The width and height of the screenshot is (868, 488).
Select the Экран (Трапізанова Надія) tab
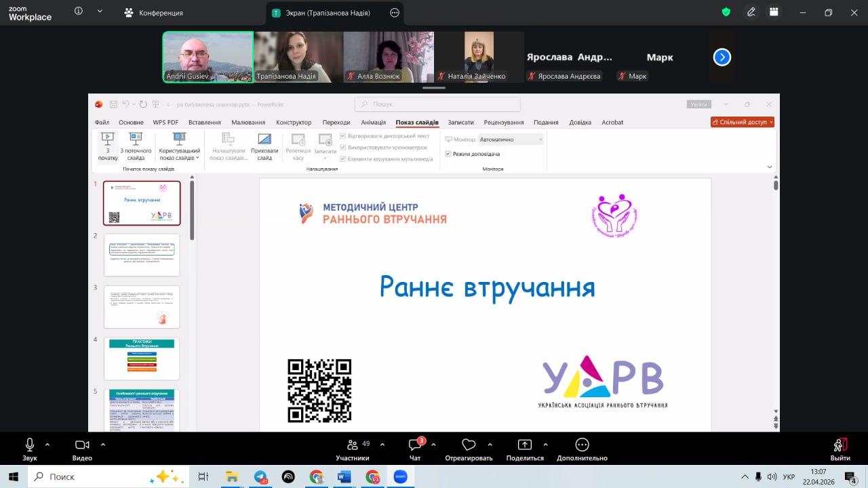pyautogui.click(x=336, y=12)
